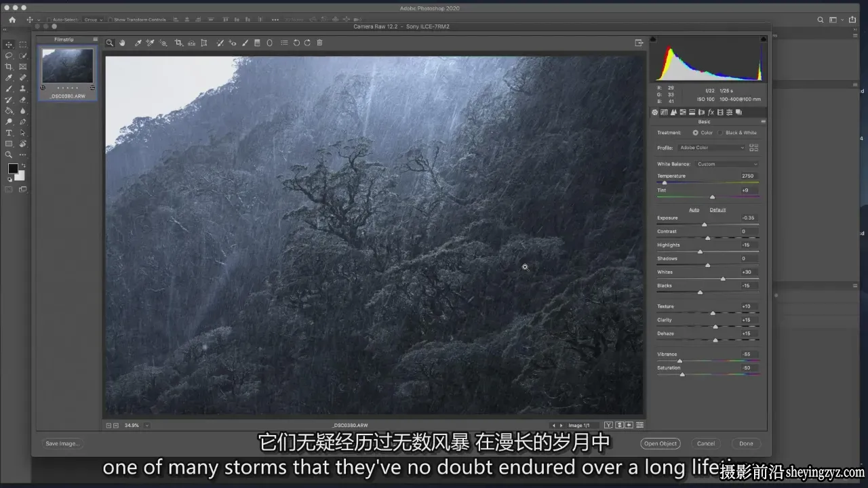Screen dimensions: 868x488
Task: Adjust the Whites slider handle
Action: click(x=723, y=279)
